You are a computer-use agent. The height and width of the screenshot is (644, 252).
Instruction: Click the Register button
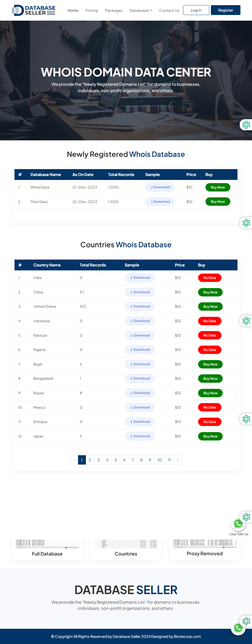point(225,10)
